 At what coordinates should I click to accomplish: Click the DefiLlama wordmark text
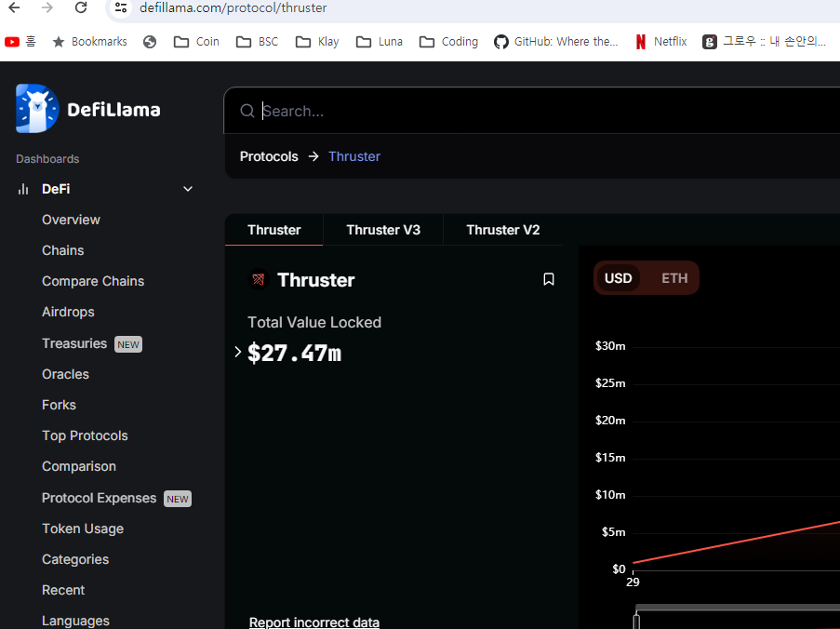(x=113, y=110)
